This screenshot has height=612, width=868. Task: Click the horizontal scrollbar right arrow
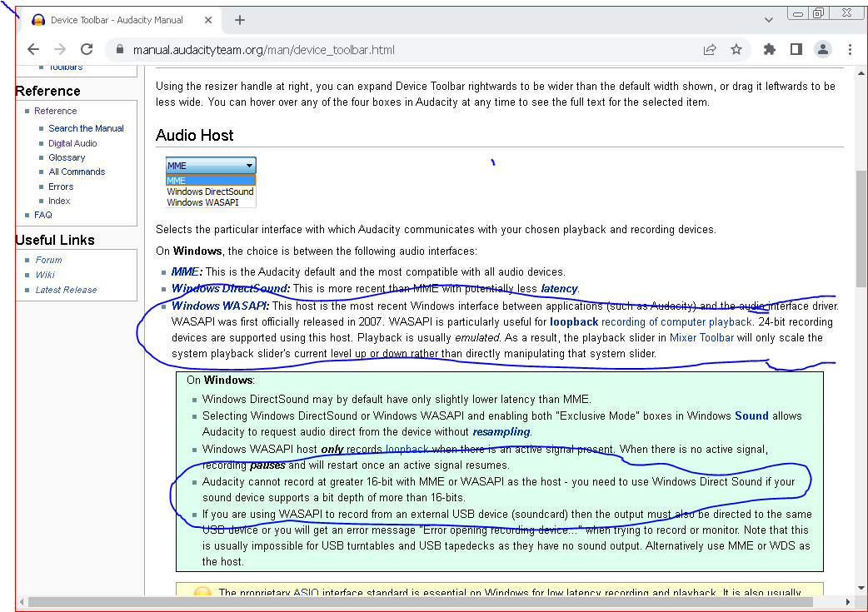tap(847, 601)
